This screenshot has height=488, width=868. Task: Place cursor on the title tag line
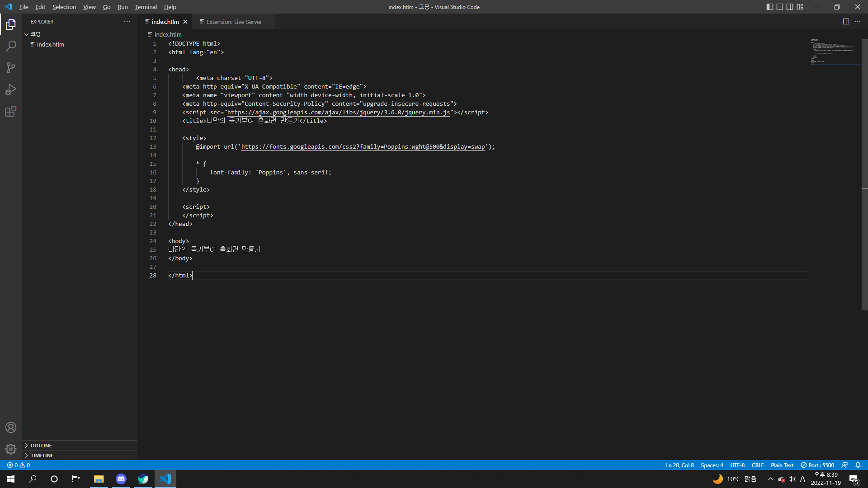pos(255,121)
